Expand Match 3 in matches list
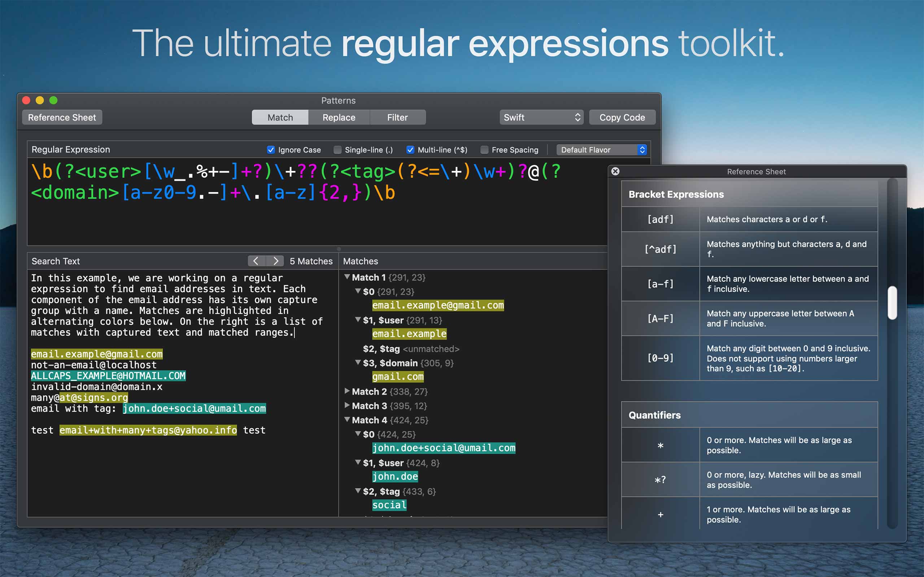This screenshot has width=924, height=577. [x=347, y=405]
